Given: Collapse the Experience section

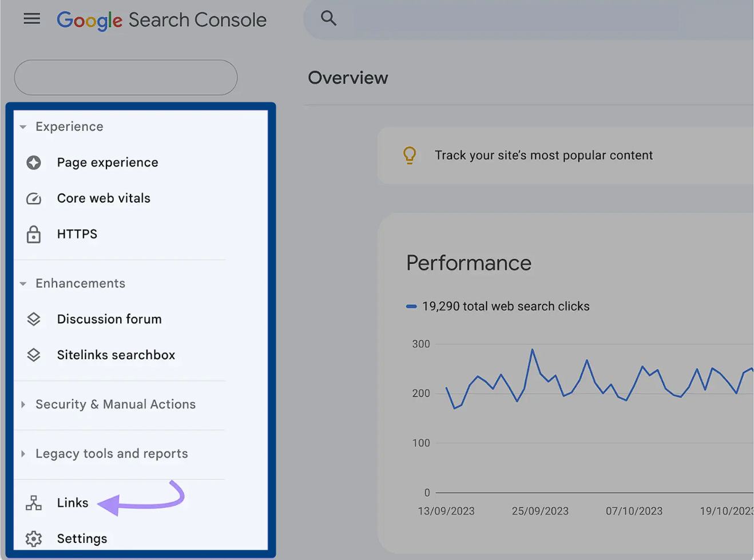Looking at the screenshot, I should click(x=23, y=127).
